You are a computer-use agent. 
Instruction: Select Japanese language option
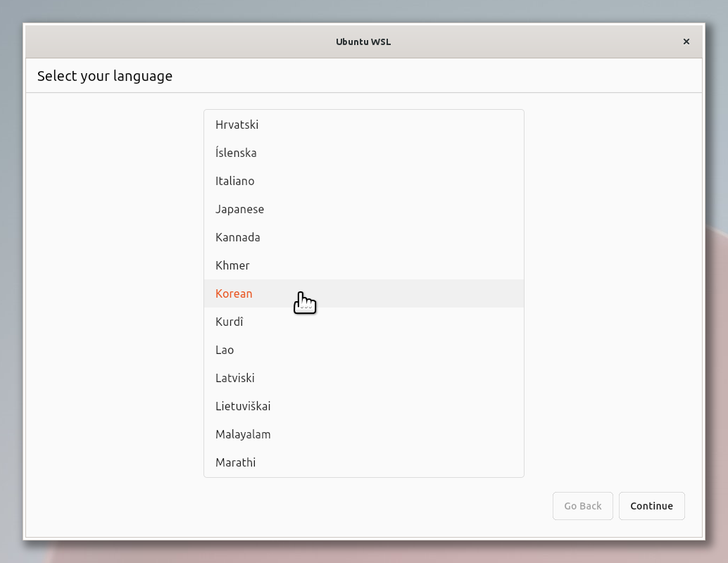click(x=364, y=209)
